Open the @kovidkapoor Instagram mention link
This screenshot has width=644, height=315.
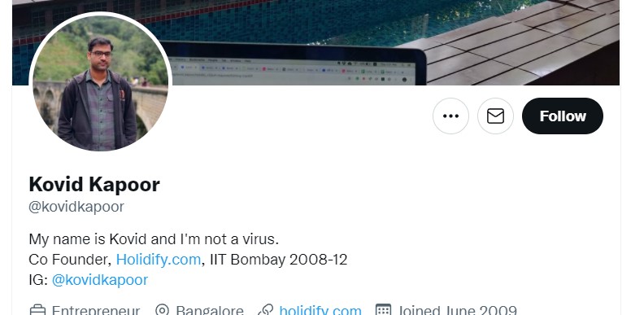[100, 280]
